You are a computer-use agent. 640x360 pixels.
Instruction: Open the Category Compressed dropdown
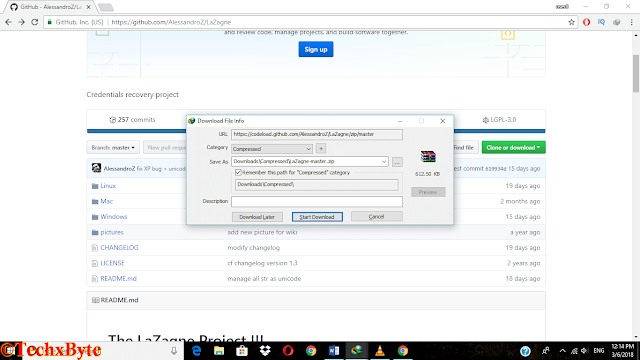272,149
